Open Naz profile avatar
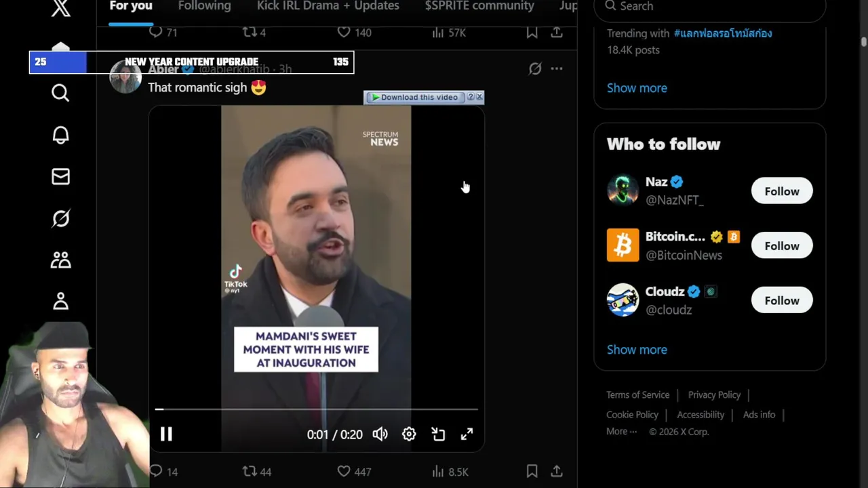Viewport: 868px width, 488px height. [x=623, y=190]
